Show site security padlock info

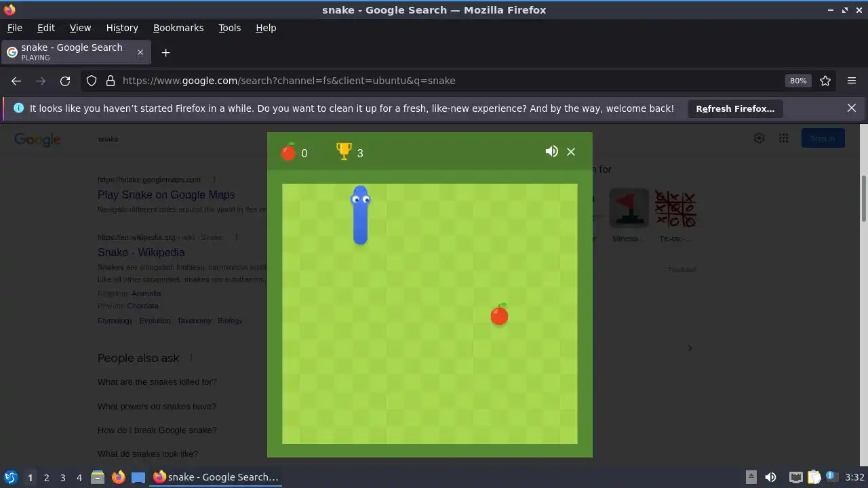(110, 81)
